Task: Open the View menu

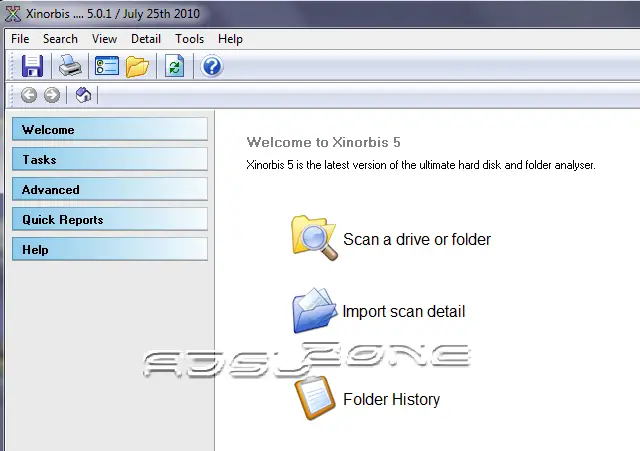Action: [x=104, y=39]
